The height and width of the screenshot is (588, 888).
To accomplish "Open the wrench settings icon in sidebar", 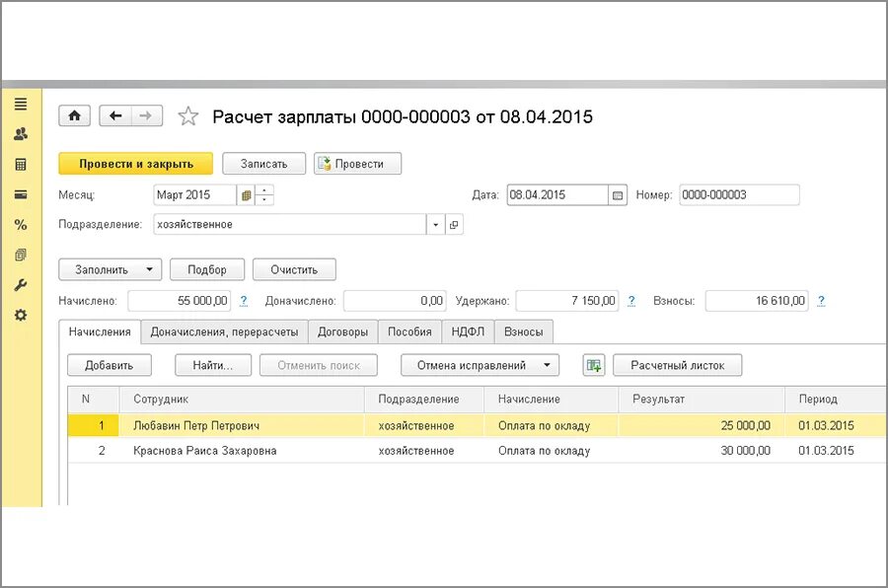I will point(21,285).
